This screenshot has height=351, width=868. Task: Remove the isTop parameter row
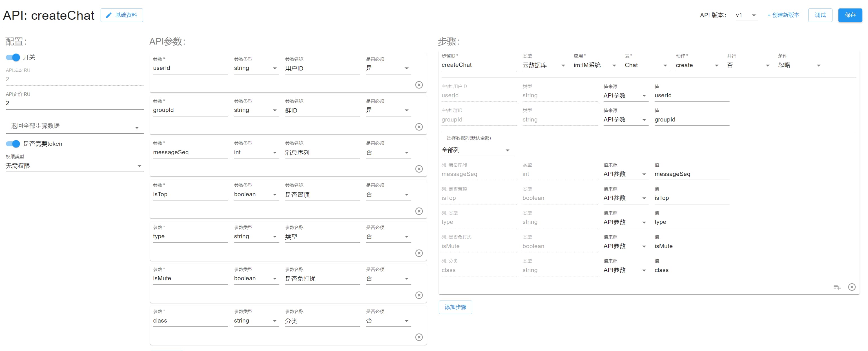point(418,211)
